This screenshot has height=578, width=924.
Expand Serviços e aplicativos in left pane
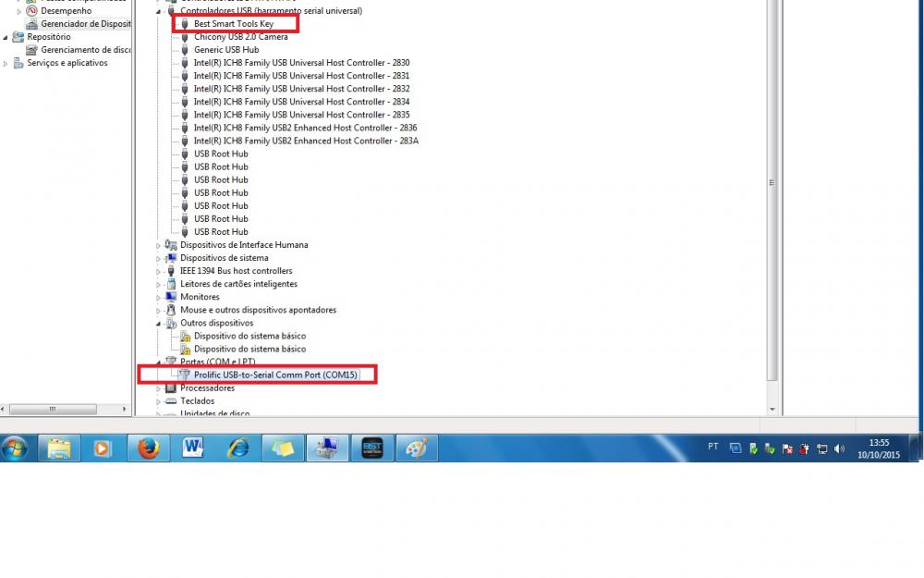tap(6, 63)
